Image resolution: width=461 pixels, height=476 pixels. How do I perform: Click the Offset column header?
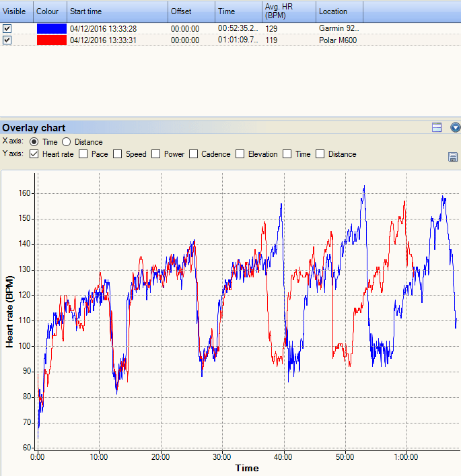pyautogui.click(x=191, y=11)
